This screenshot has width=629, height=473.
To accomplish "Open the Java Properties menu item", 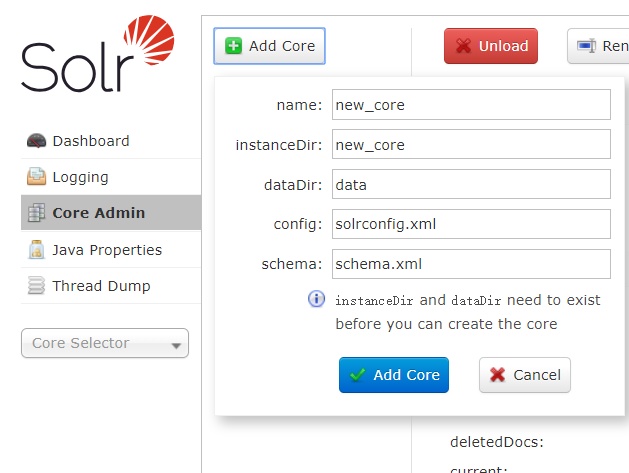I will click(x=111, y=250).
